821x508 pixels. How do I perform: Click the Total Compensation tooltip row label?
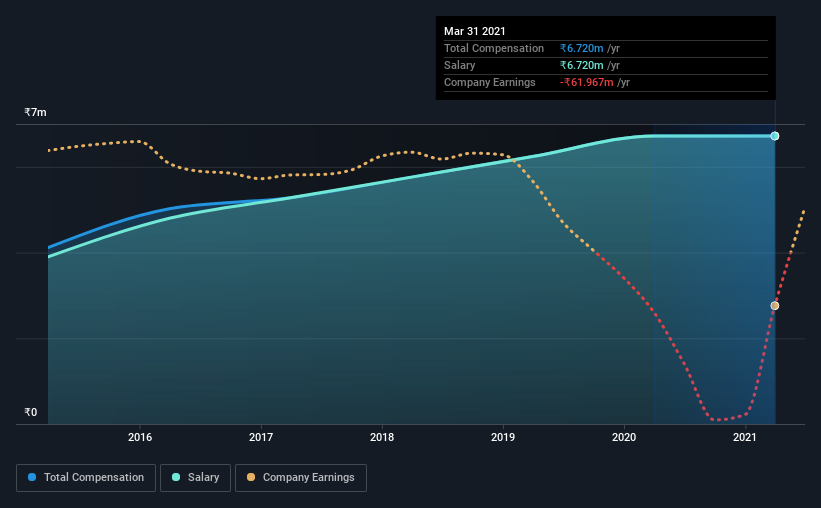(494, 48)
